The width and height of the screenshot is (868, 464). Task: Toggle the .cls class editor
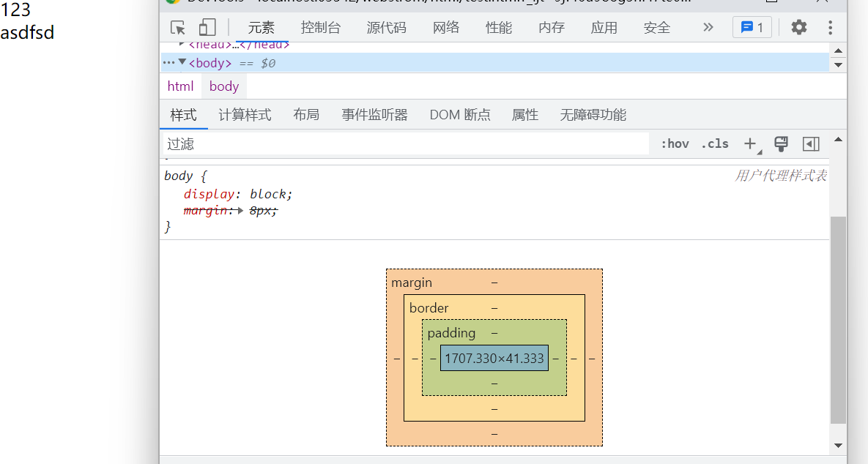(x=714, y=143)
